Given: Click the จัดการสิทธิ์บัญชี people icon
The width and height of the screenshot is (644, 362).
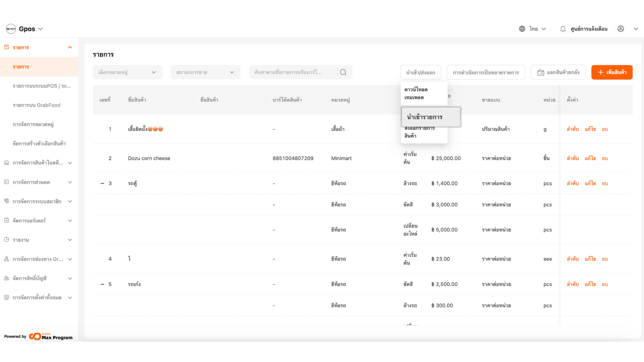Looking at the screenshot, I should point(6,278).
